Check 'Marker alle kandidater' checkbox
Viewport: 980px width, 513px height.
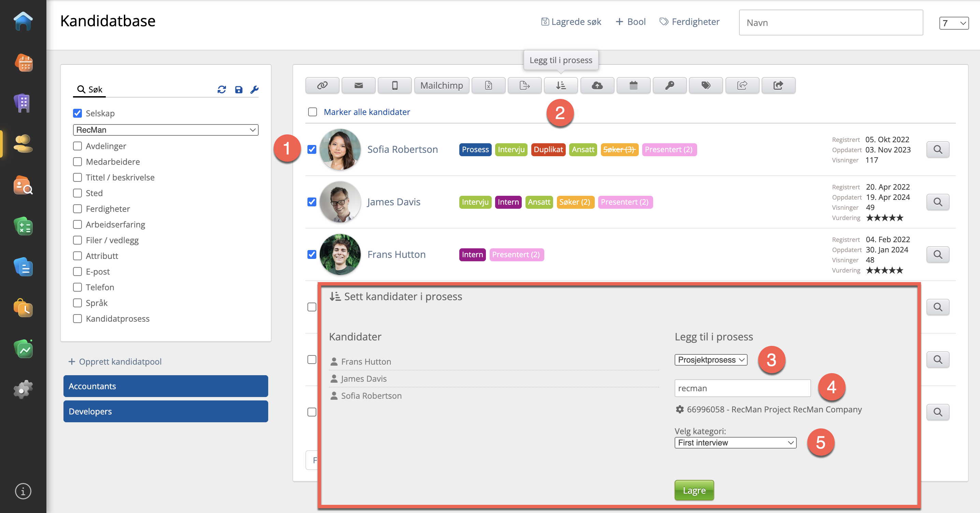[312, 112]
